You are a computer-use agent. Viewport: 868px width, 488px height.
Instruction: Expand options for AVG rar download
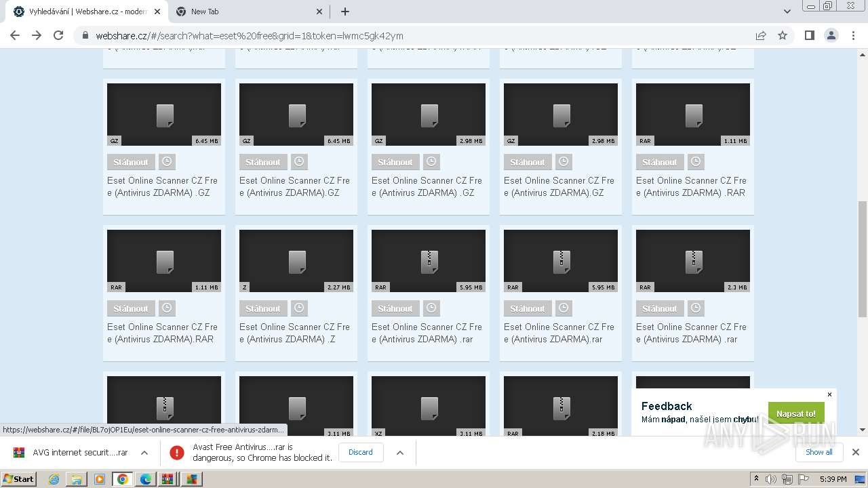point(144,453)
